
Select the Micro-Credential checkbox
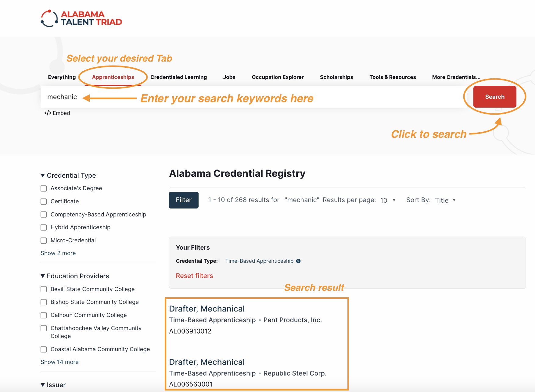tap(44, 241)
